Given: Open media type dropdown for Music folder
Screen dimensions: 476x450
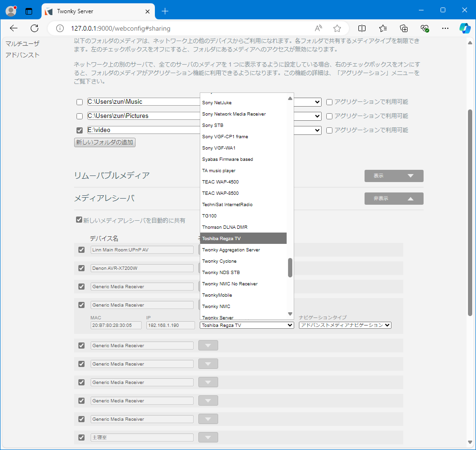Looking at the screenshot, I should tap(307, 102).
